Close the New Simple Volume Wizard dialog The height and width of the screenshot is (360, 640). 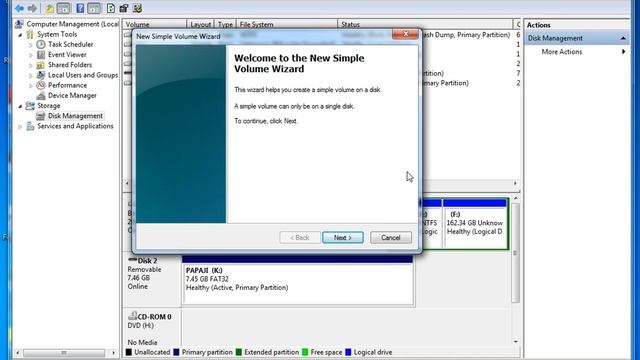pyautogui.click(x=405, y=34)
